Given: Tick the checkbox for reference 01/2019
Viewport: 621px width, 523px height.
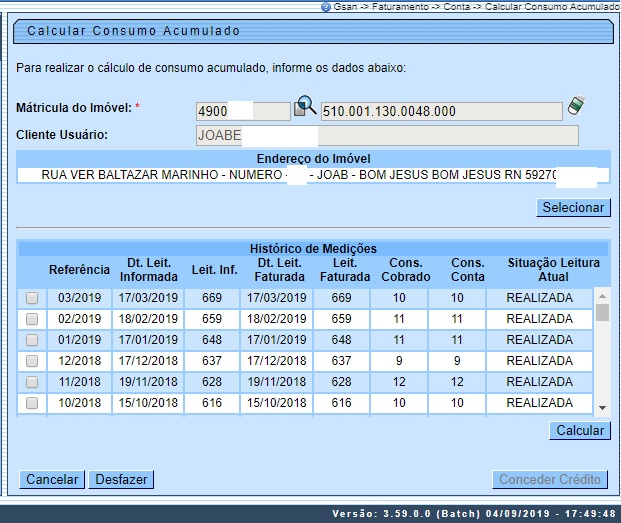Looking at the screenshot, I should pyautogui.click(x=32, y=340).
